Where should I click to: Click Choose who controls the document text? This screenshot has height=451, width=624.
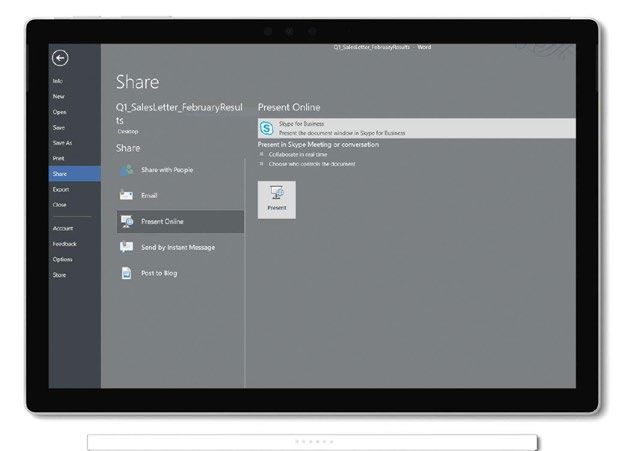(x=312, y=164)
